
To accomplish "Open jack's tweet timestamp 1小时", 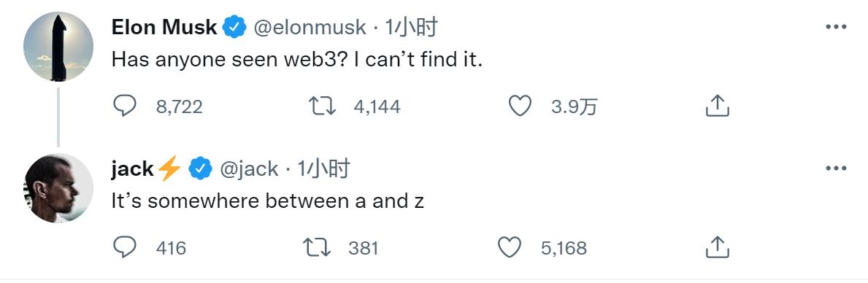I will [324, 168].
